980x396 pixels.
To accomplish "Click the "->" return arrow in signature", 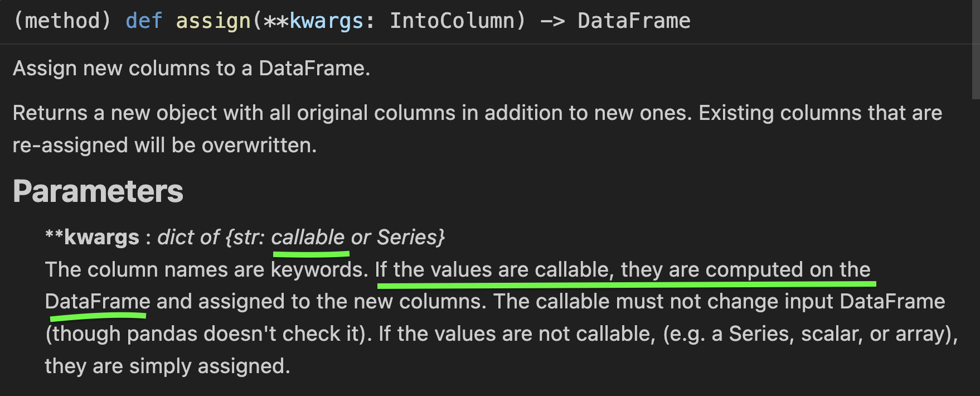I will tap(552, 21).
